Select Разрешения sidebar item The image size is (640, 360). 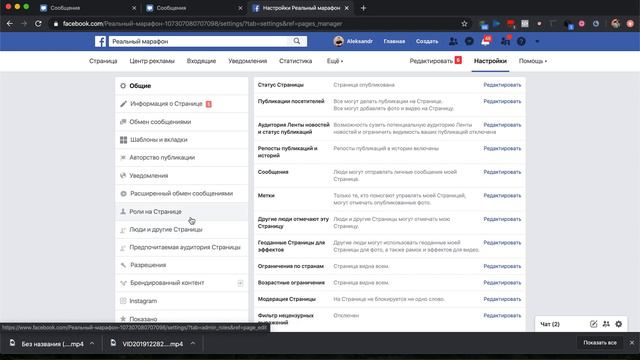tap(182, 265)
